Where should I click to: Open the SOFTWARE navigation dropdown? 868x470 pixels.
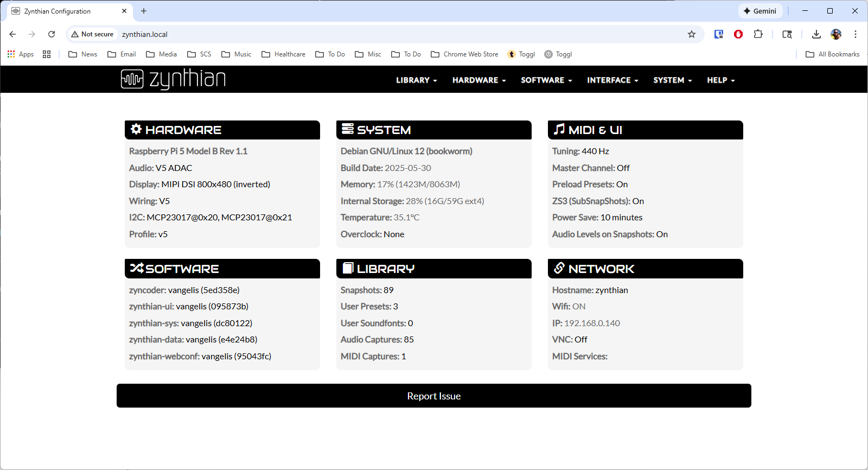546,80
